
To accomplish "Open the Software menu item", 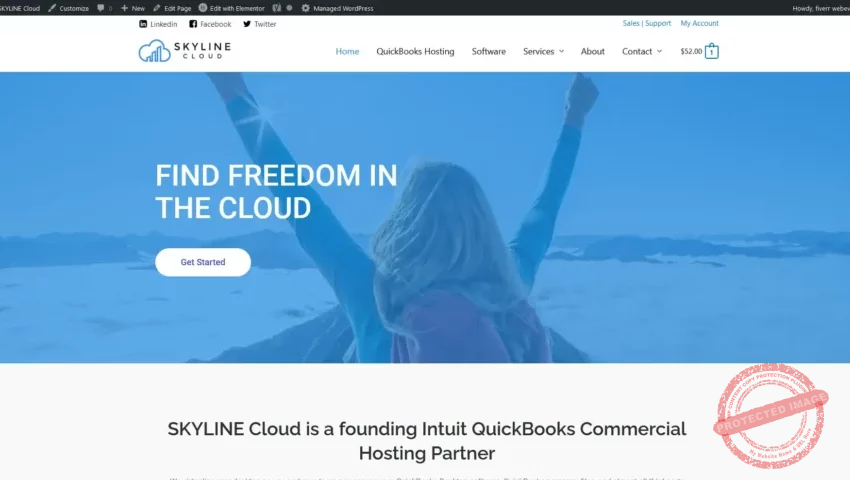I will pyautogui.click(x=489, y=51).
